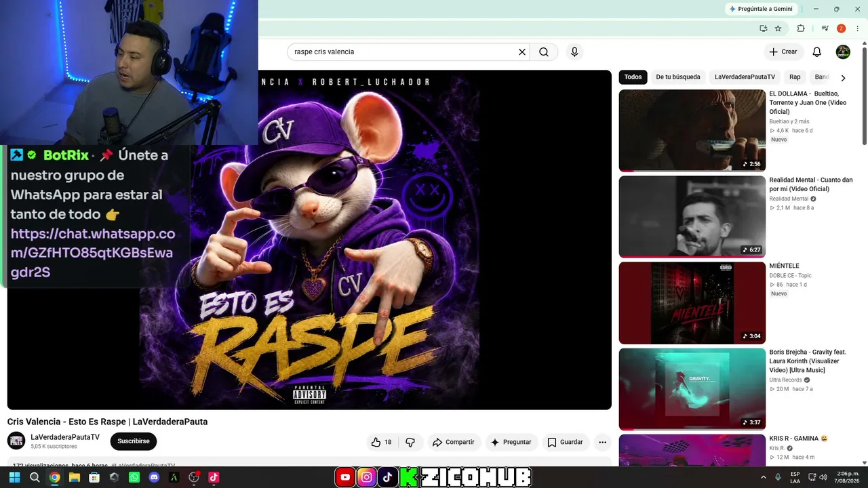Select the Todos filter chip
This screenshot has width=868, height=488.
[x=633, y=77]
